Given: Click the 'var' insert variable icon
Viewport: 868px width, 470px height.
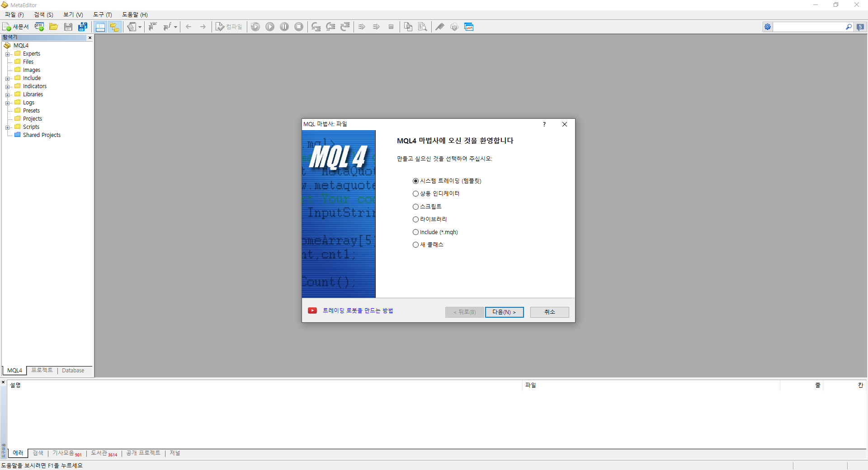Looking at the screenshot, I should click(x=153, y=27).
